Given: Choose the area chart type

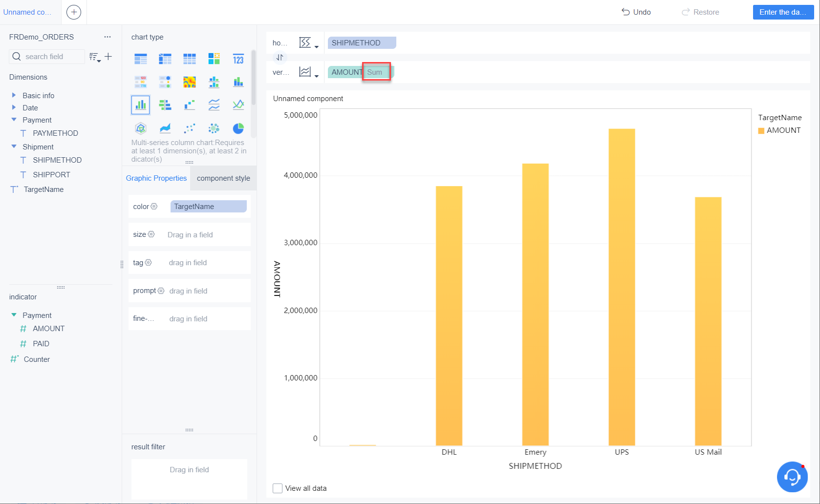Looking at the screenshot, I should coord(165,128).
